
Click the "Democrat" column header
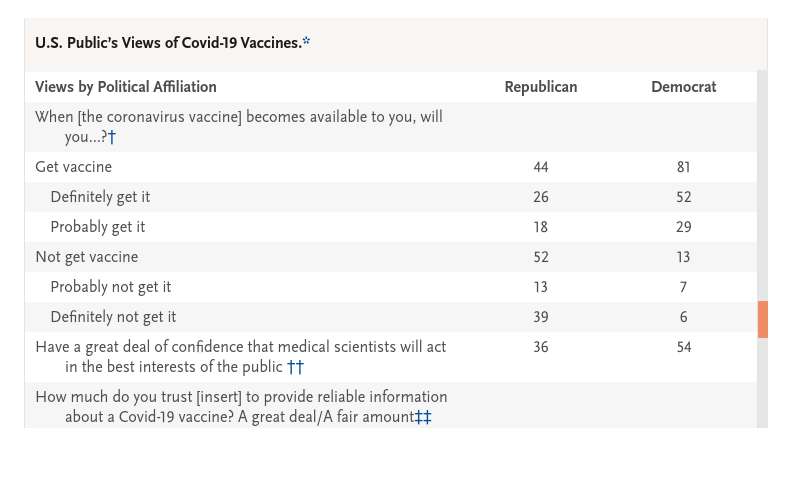pyautogui.click(x=683, y=87)
